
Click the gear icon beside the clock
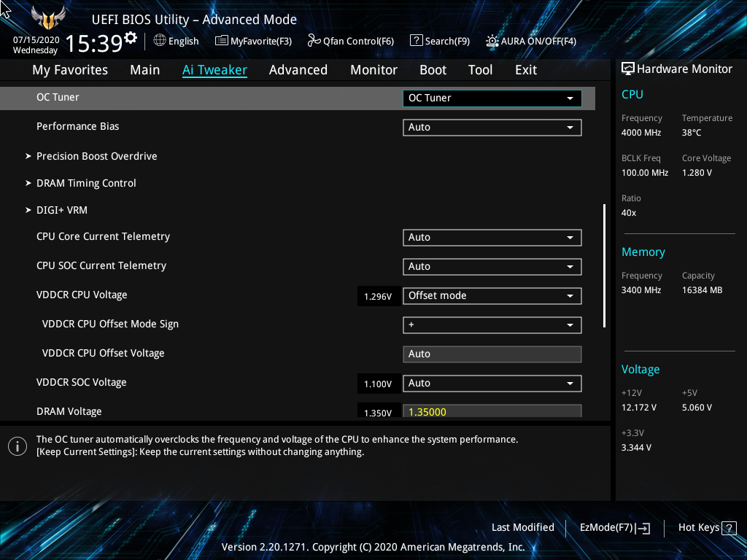[131, 38]
